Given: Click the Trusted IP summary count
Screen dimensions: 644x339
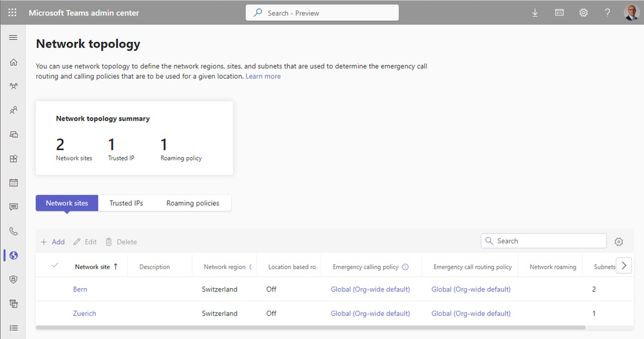Looking at the screenshot, I should tap(111, 144).
